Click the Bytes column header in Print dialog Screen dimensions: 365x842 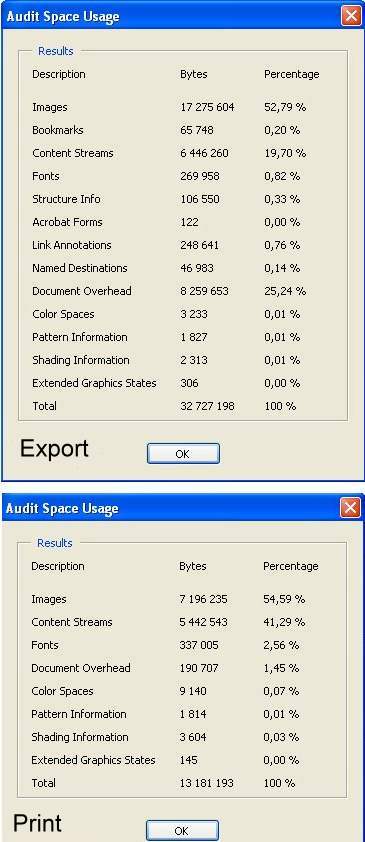click(193, 566)
